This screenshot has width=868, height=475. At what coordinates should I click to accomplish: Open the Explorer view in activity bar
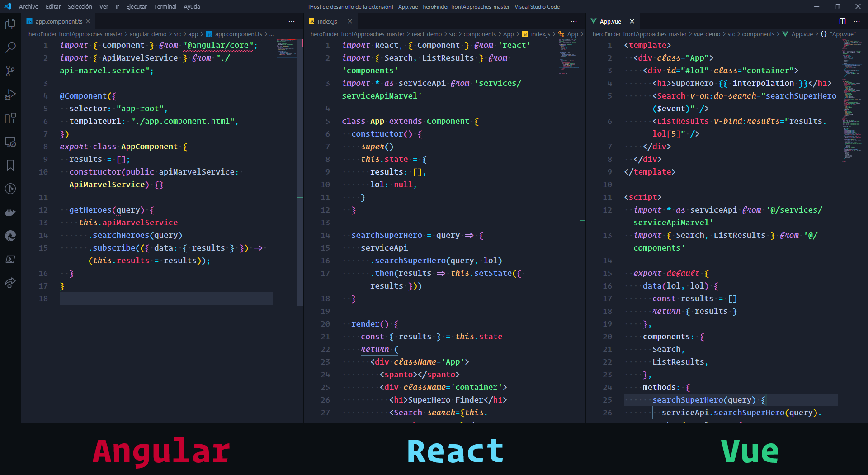[x=10, y=24]
